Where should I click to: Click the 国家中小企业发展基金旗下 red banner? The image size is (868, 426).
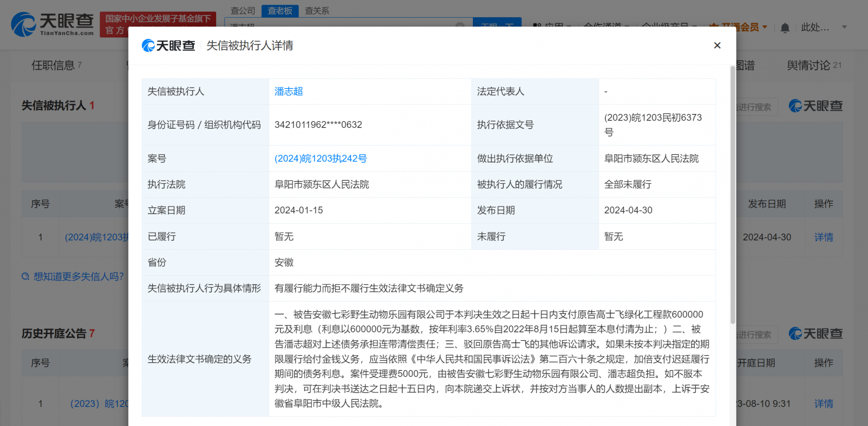pyautogui.click(x=158, y=24)
